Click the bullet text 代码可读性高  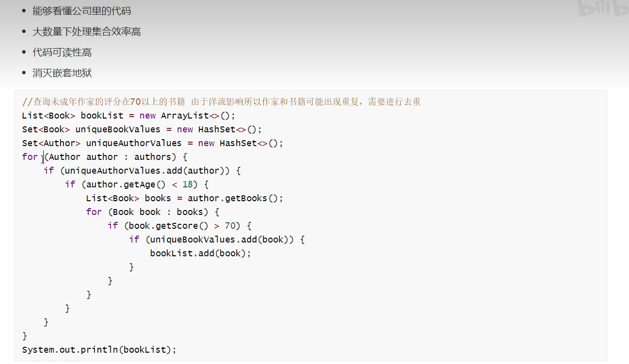[62, 52]
